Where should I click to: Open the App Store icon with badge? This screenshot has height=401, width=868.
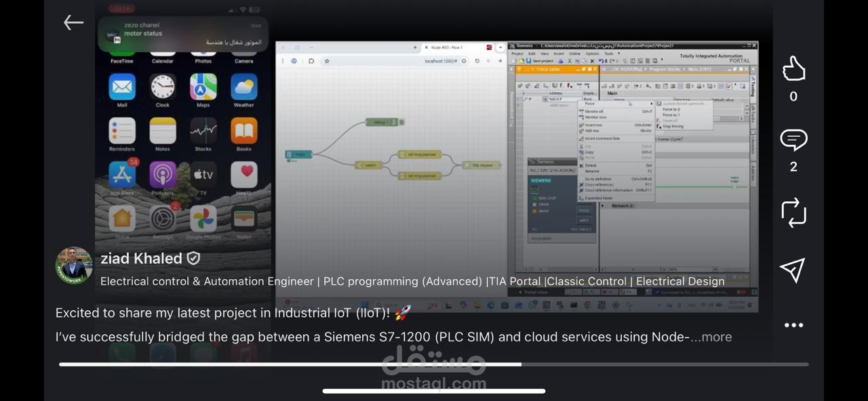pyautogui.click(x=122, y=175)
